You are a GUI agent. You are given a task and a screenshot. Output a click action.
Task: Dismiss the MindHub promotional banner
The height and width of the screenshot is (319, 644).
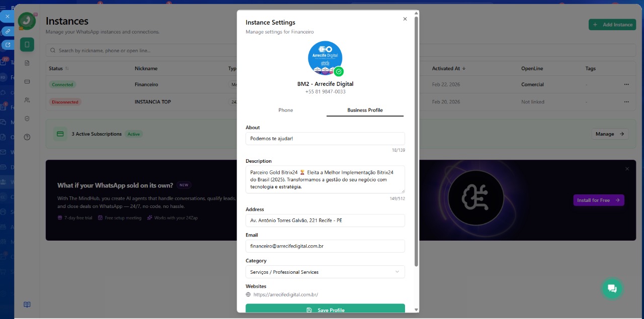627,169
